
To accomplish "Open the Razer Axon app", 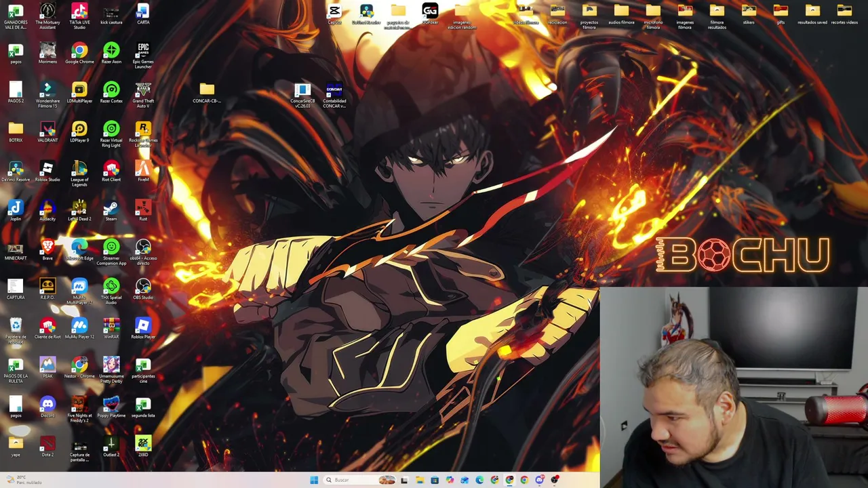I will pyautogui.click(x=111, y=54).
